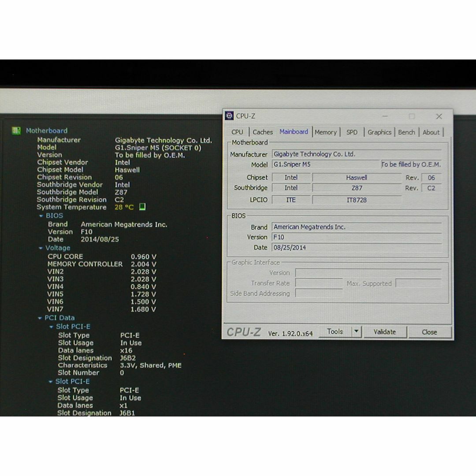Screen dimensions: 476x476
Task: Open the Memory tab in CPU-Z
Action: click(x=326, y=132)
